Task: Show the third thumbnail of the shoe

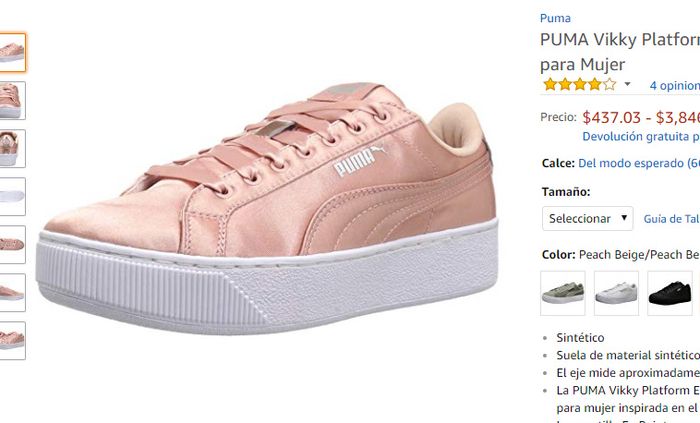Action: (x=12, y=148)
